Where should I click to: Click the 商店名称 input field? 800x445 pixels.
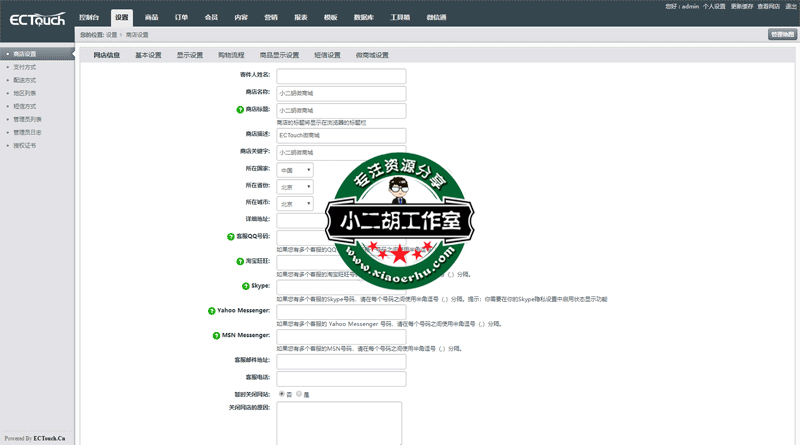point(340,92)
